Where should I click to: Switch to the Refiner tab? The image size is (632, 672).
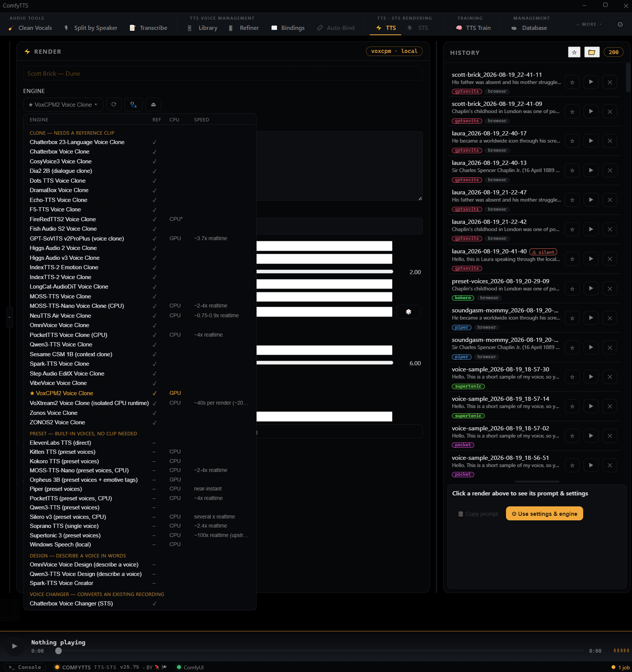tap(244, 28)
